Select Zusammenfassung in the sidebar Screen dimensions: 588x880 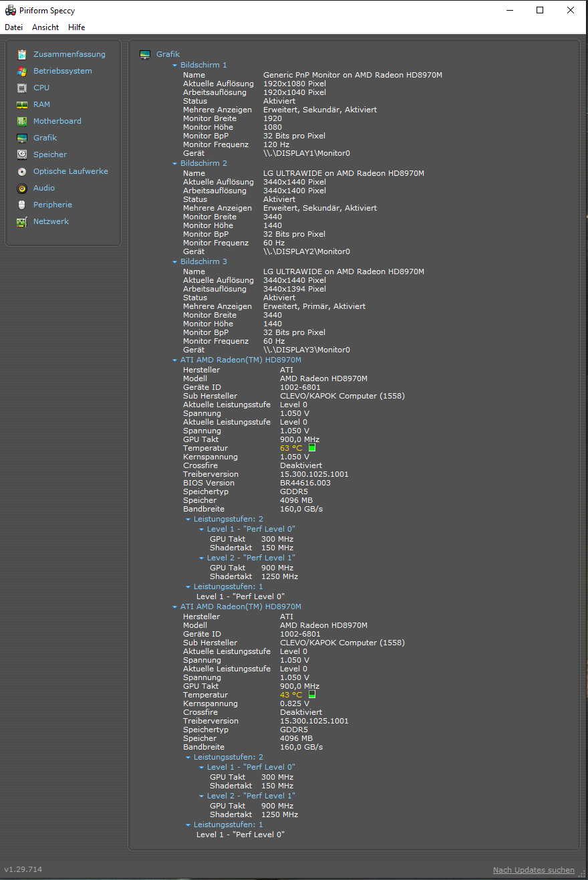pyautogui.click(x=69, y=54)
